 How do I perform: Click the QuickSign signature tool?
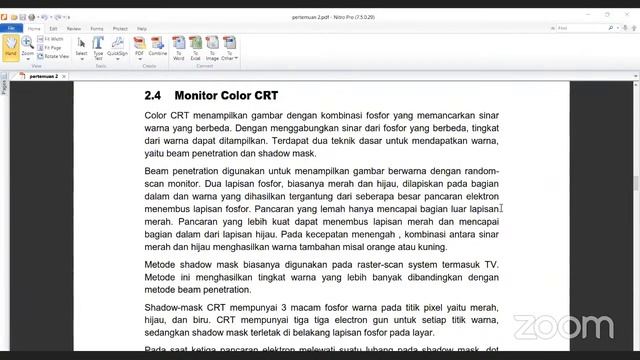117,45
